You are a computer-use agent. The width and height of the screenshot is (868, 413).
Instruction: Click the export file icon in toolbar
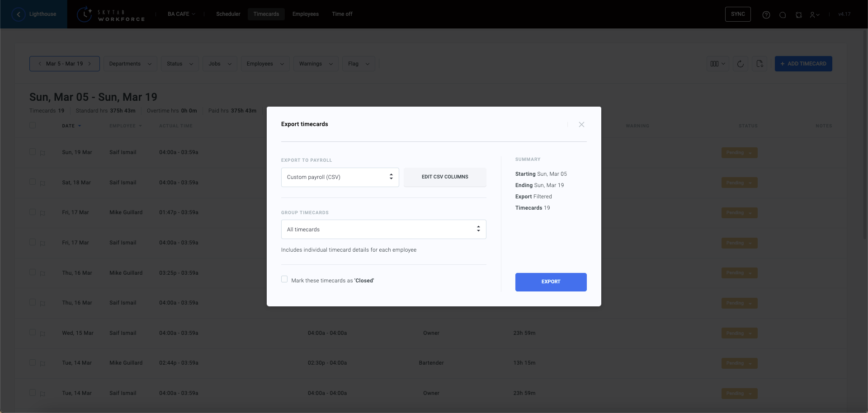[x=759, y=64]
